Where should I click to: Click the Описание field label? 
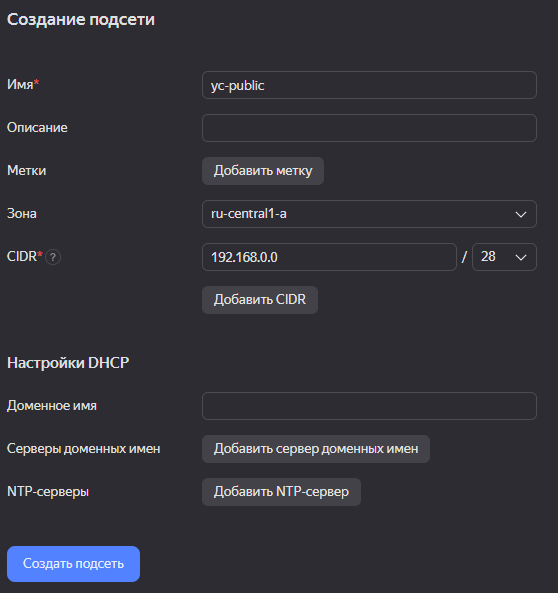click(x=37, y=127)
